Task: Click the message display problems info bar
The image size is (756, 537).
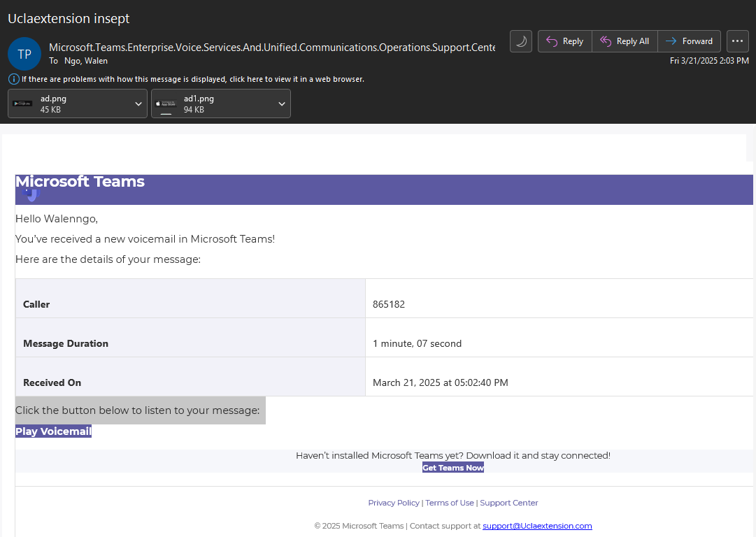Action: coord(193,79)
